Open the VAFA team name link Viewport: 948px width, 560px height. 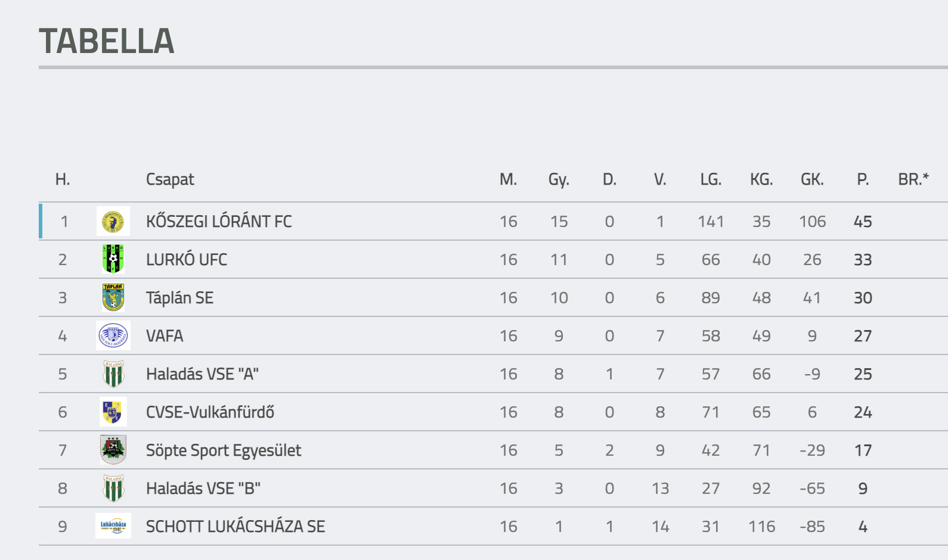point(165,336)
